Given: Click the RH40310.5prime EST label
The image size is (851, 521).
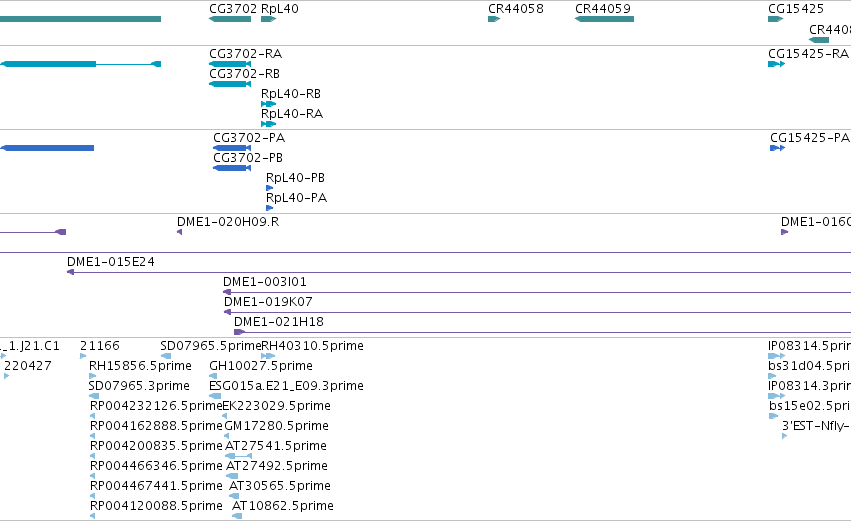Looking at the screenshot, I should point(313,346).
